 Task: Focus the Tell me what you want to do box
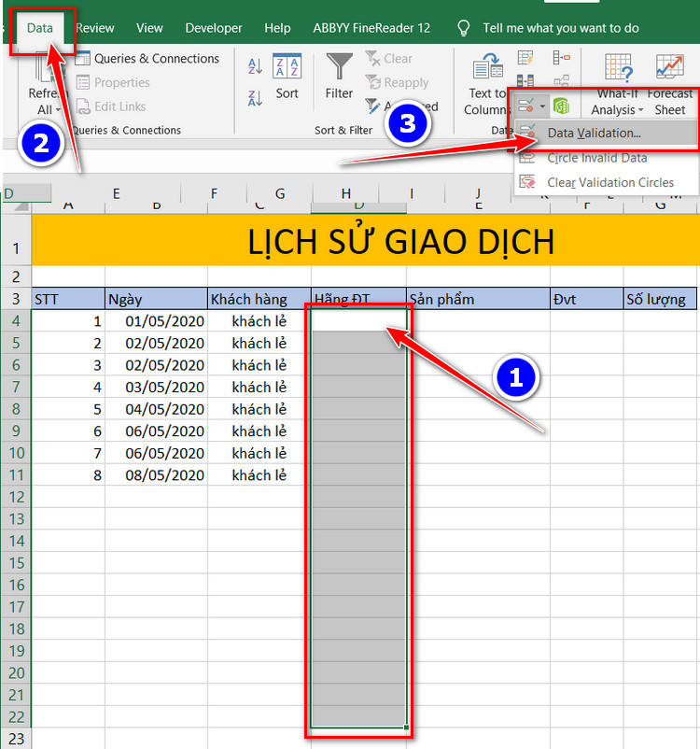[x=561, y=28]
